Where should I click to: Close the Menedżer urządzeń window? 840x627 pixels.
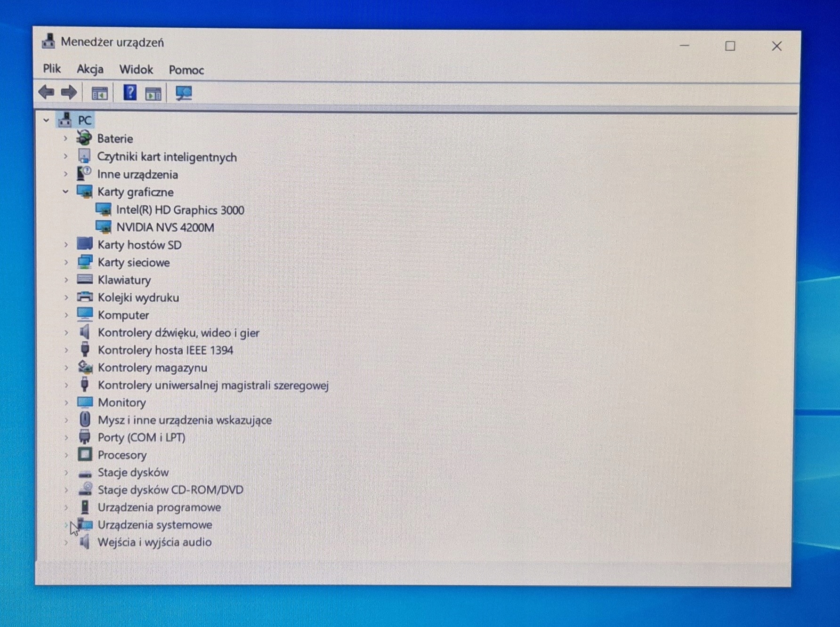pyautogui.click(x=777, y=46)
